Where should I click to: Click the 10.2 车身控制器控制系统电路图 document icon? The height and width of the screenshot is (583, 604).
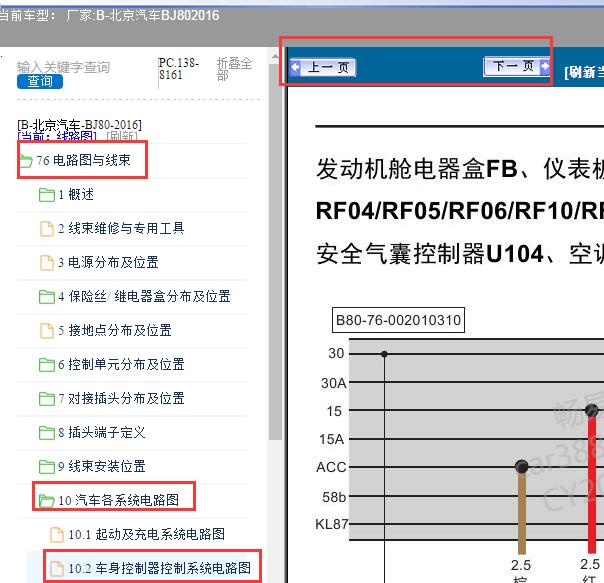pyautogui.click(x=57, y=568)
